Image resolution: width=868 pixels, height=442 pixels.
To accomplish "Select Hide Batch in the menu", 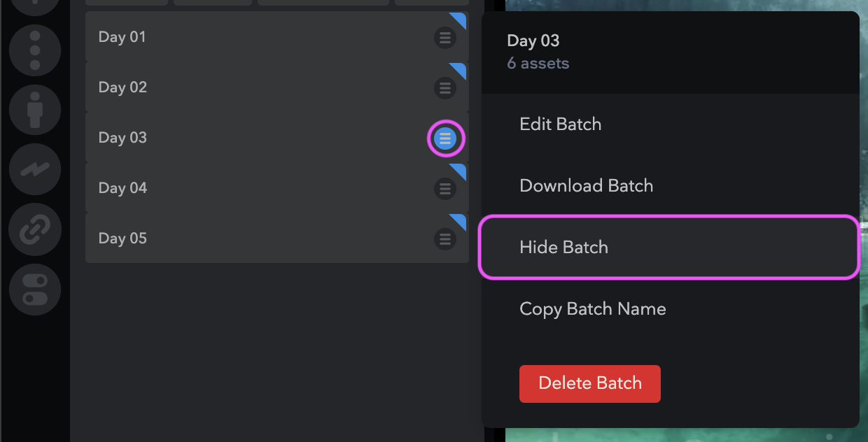I will click(670, 248).
